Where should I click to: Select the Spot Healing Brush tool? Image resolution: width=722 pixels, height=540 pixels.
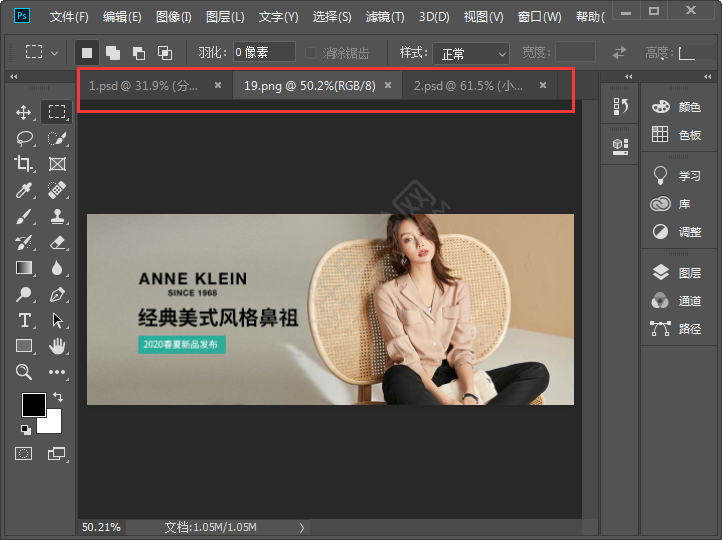point(57,190)
